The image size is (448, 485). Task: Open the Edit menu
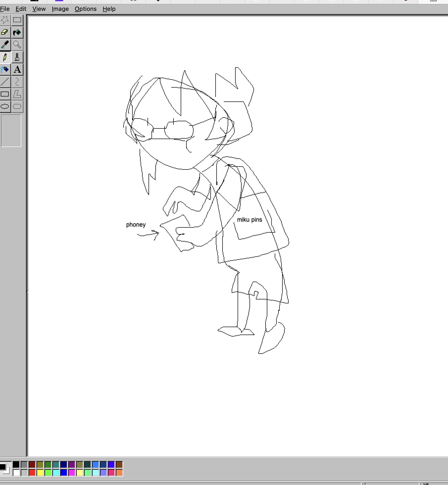tap(21, 9)
